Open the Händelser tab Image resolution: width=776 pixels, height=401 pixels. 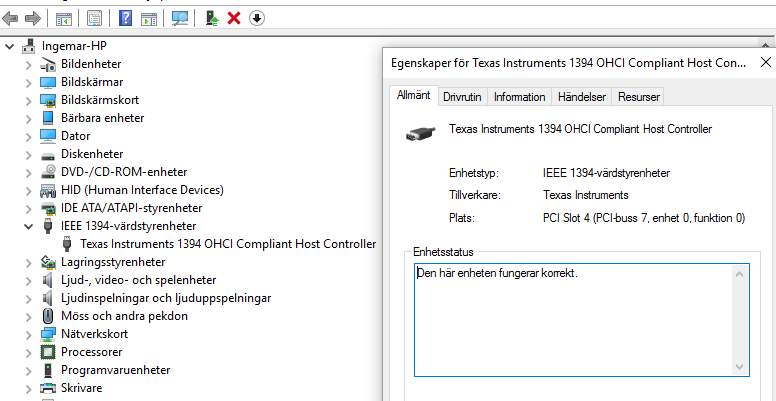[582, 97]
